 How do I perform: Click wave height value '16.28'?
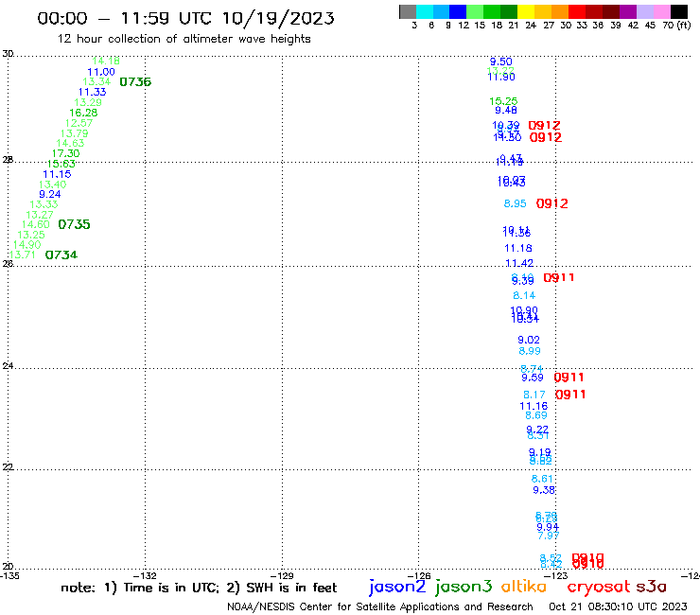pyautogui.click(x=83, y=113)
